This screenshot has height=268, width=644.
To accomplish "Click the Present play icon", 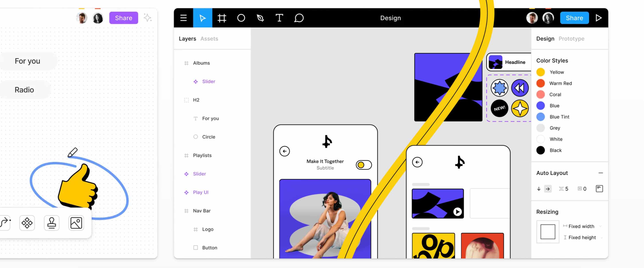I will tap(599, 18).
